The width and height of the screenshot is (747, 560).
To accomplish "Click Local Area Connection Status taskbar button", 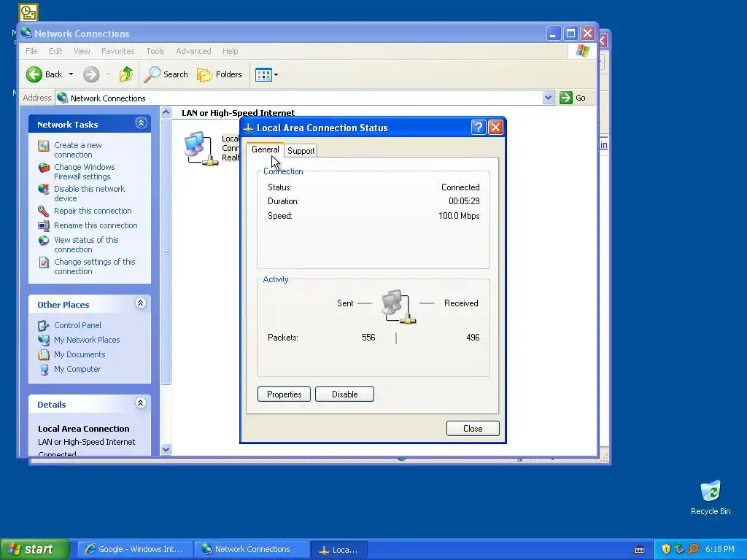I will [x=339, y=550].
